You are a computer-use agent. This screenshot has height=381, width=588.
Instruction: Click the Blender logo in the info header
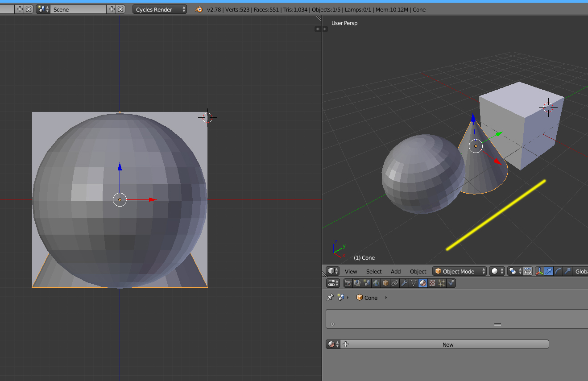199,9
